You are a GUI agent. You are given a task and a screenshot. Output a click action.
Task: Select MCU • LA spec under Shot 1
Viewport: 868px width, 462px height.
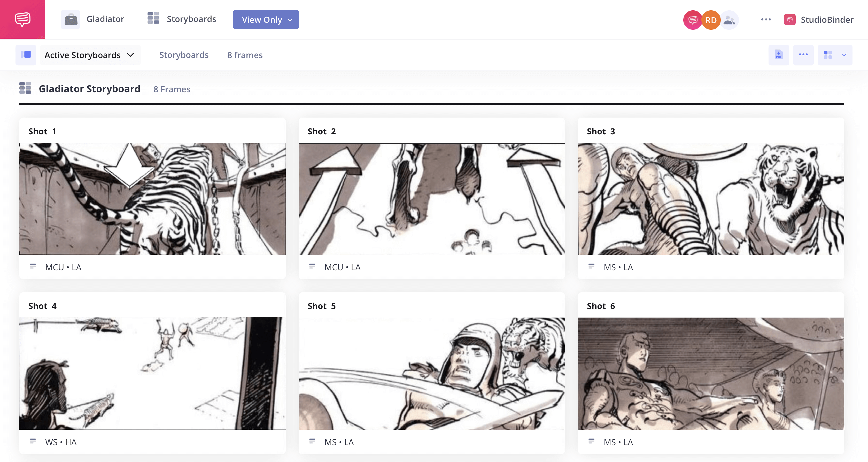click(63, 267)
